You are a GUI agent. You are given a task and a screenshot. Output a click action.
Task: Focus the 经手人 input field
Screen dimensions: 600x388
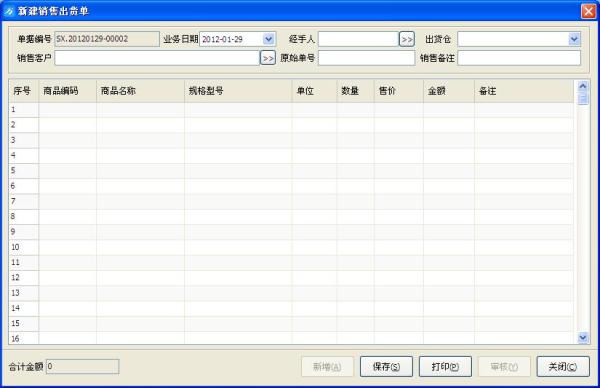[359, 39]
